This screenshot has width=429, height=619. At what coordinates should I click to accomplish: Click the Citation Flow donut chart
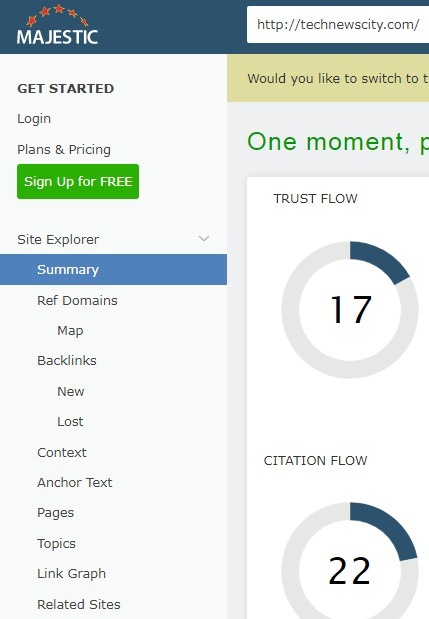pos(350,561)
